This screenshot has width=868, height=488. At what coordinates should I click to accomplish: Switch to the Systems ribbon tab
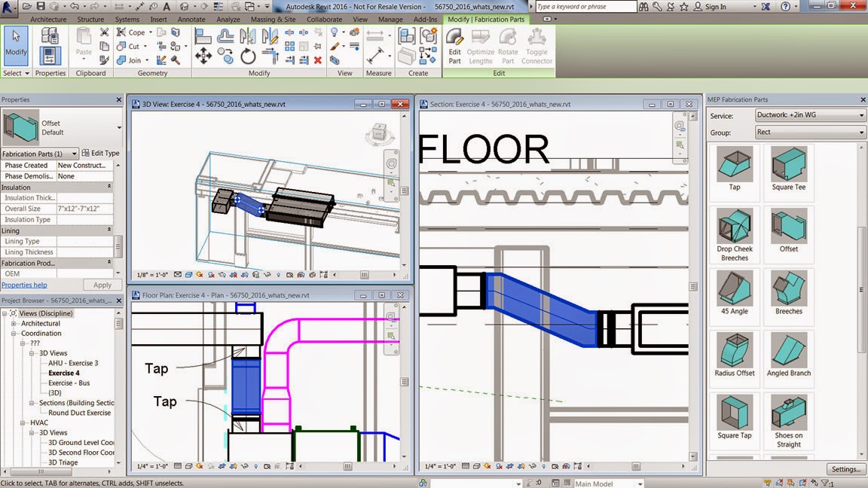(x=127, y=19)
